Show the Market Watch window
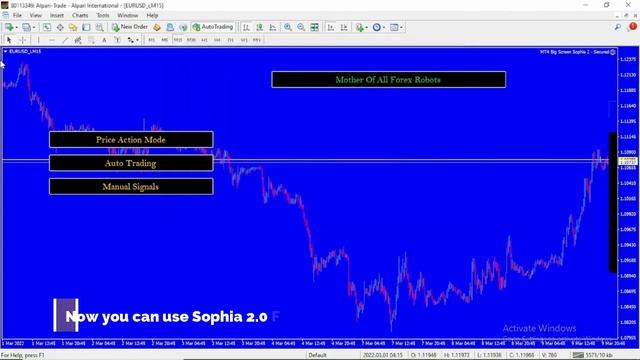The width and height of the screenshot is (640, 360). 47,27
